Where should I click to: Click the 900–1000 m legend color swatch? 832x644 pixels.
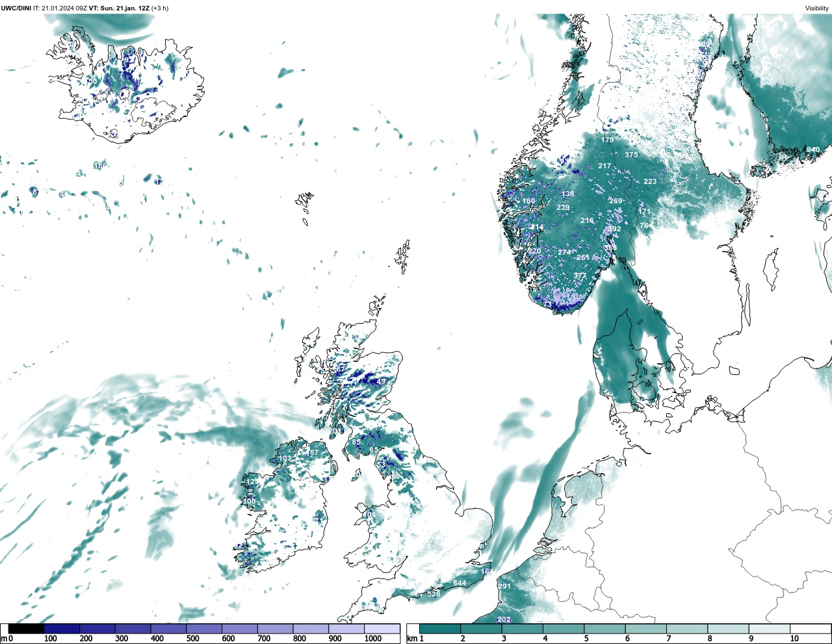(x=346, y=629)
